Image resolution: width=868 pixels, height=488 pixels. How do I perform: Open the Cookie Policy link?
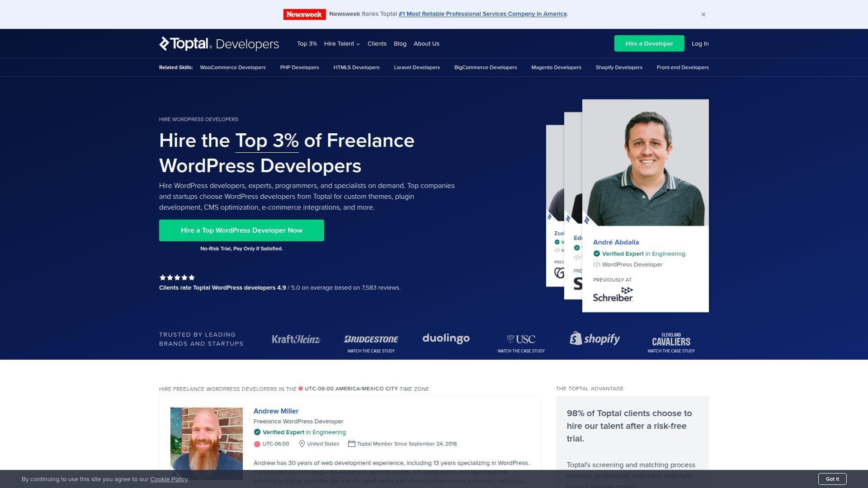coord(169,479)
